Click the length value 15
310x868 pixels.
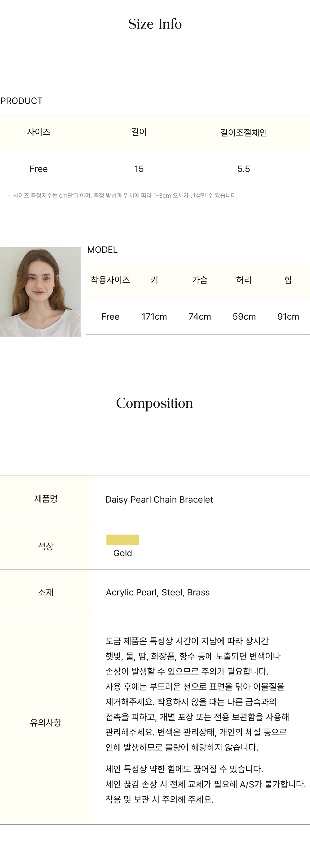139,169
